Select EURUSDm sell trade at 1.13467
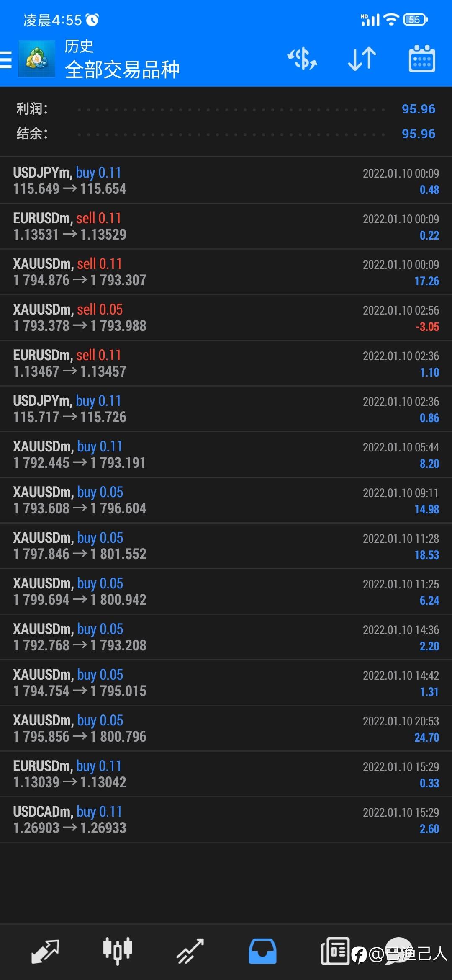This screenshot has width=452, height=980. coord(226,363)
